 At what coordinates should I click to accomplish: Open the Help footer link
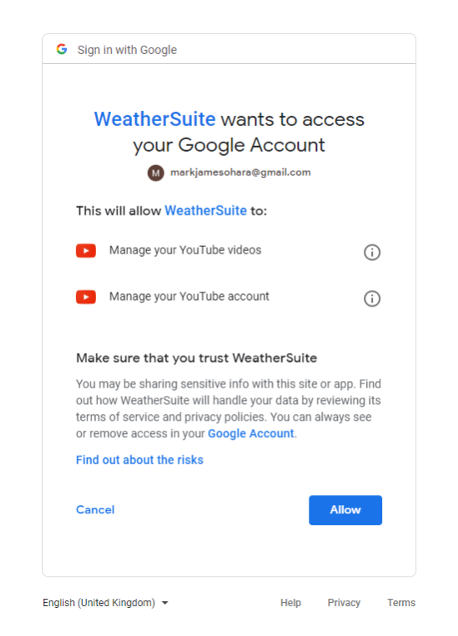290,602
